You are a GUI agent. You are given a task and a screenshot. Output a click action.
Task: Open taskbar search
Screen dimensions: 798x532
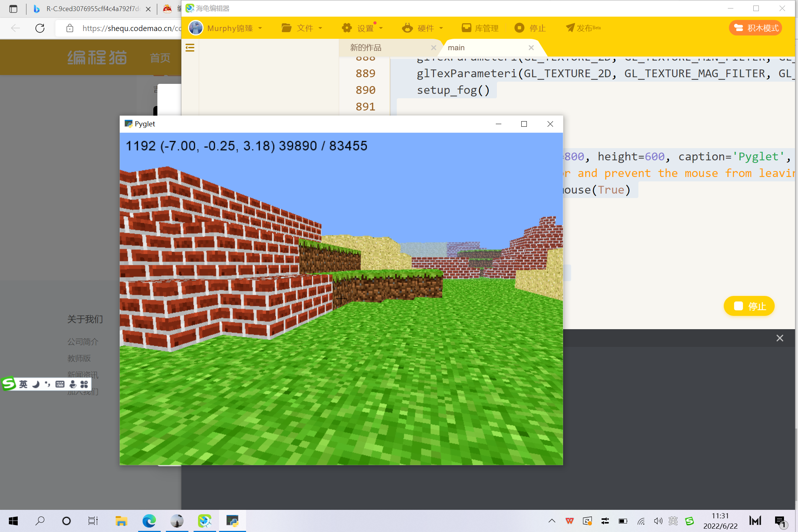coord(40,521)
